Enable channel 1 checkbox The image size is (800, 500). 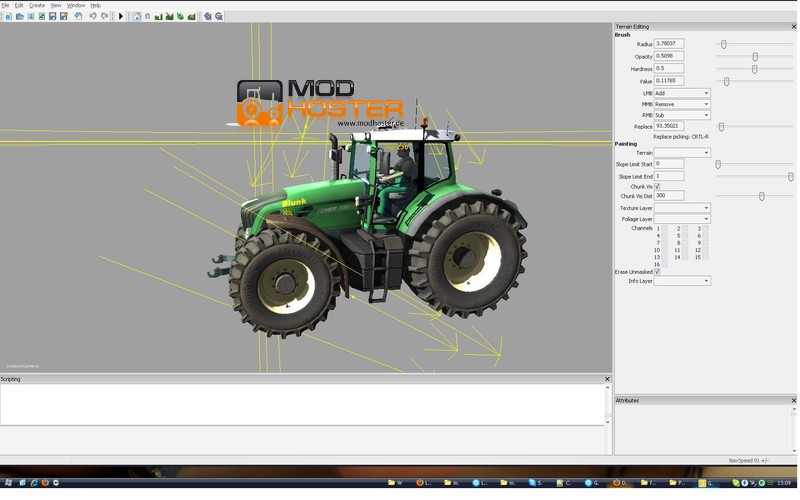click(664, 229)
